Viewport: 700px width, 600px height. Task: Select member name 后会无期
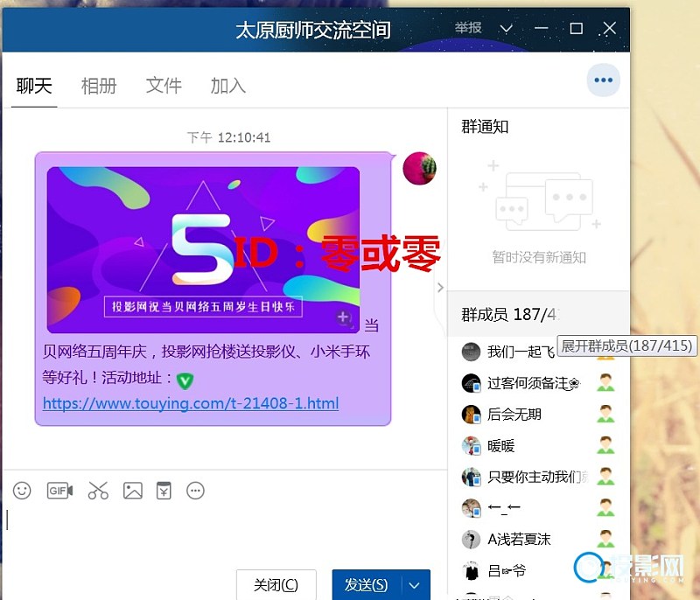click(x=514, y=415)
